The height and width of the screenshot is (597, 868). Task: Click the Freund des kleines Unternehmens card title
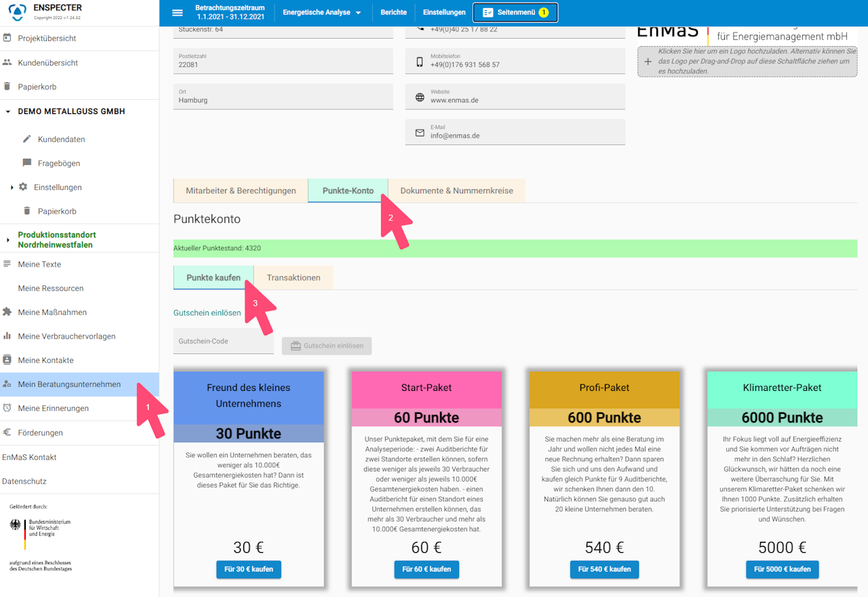click(249, 396)
